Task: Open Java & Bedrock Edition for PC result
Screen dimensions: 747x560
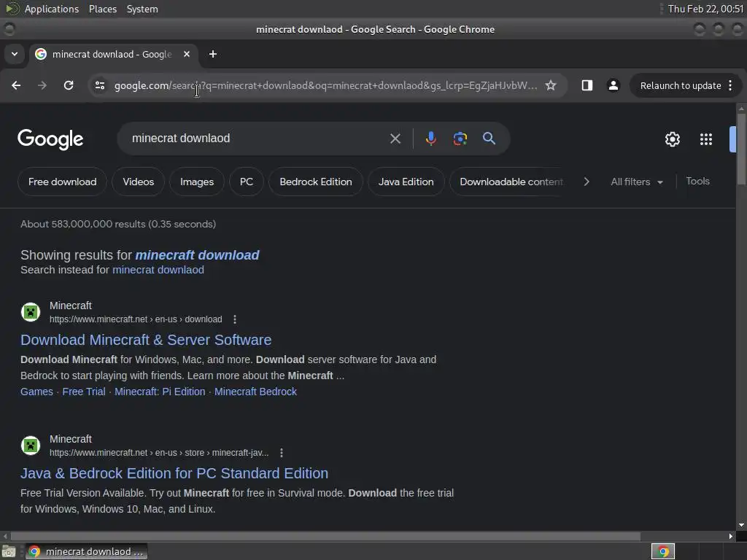Action: (174, 473)
